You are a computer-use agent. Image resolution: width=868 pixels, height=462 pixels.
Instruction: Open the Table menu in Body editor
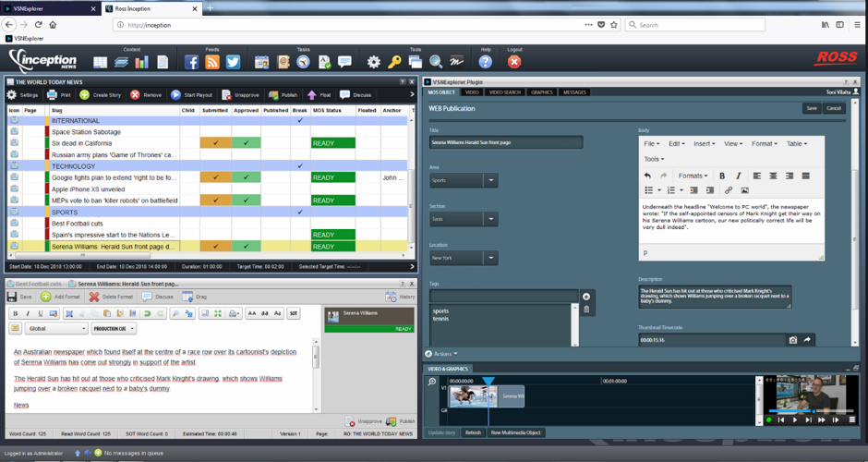coord(797,143)
